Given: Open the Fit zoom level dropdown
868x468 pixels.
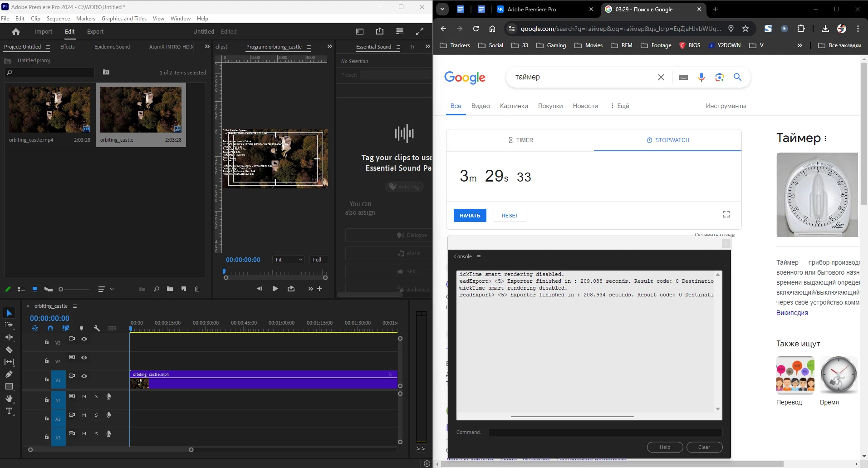Looking at the screenshot, I should coord(289,260).
